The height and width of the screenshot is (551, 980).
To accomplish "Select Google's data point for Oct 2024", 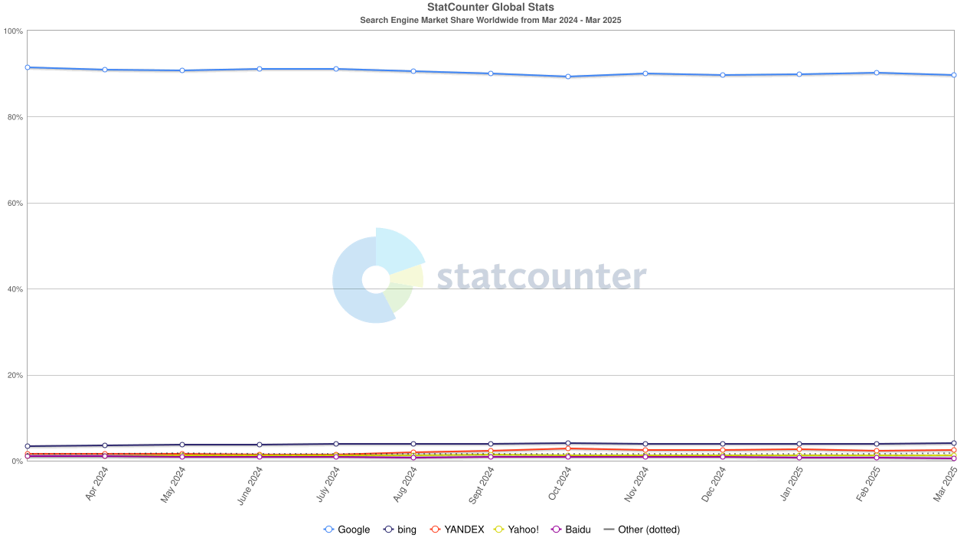I will pos(567,77).
